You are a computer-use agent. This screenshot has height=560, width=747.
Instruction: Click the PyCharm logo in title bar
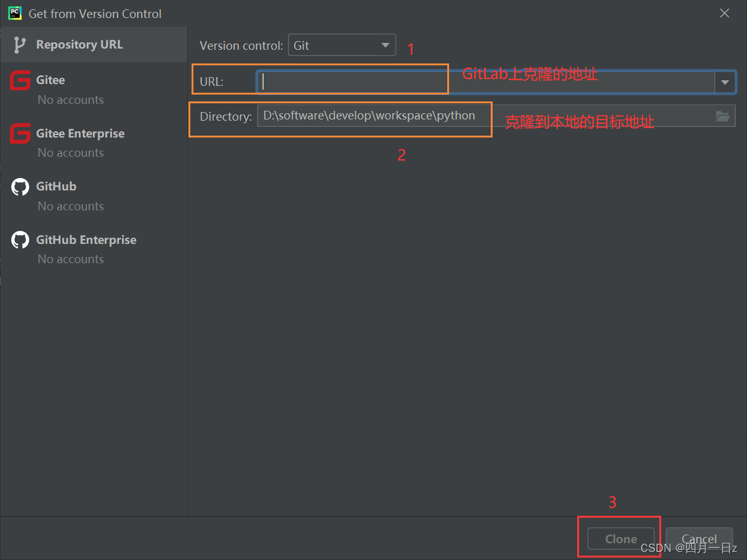tap(15, 13)
